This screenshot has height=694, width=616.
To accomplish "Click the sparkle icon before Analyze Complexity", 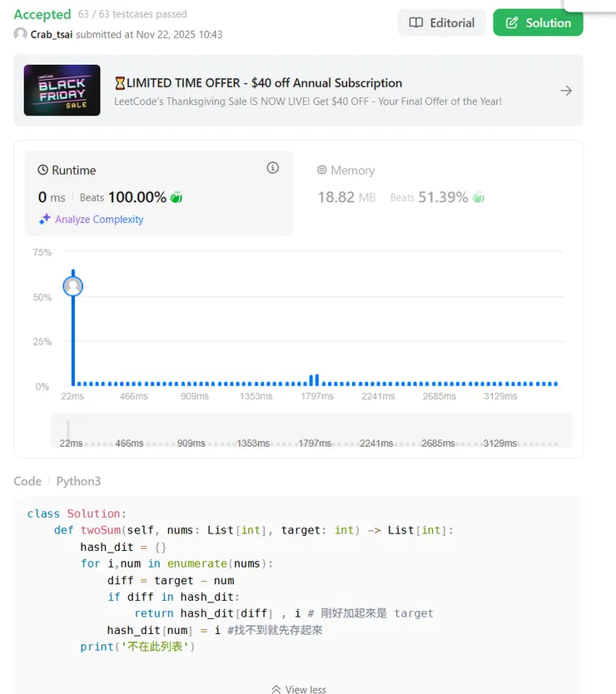I will click(45, 220).
